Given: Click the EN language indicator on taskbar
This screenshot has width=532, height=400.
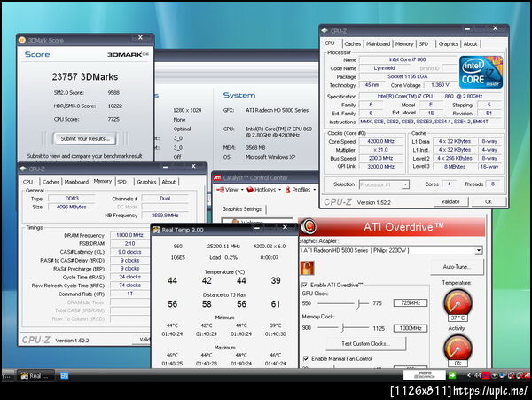Looking at the screenshot, I should point(64,375).
